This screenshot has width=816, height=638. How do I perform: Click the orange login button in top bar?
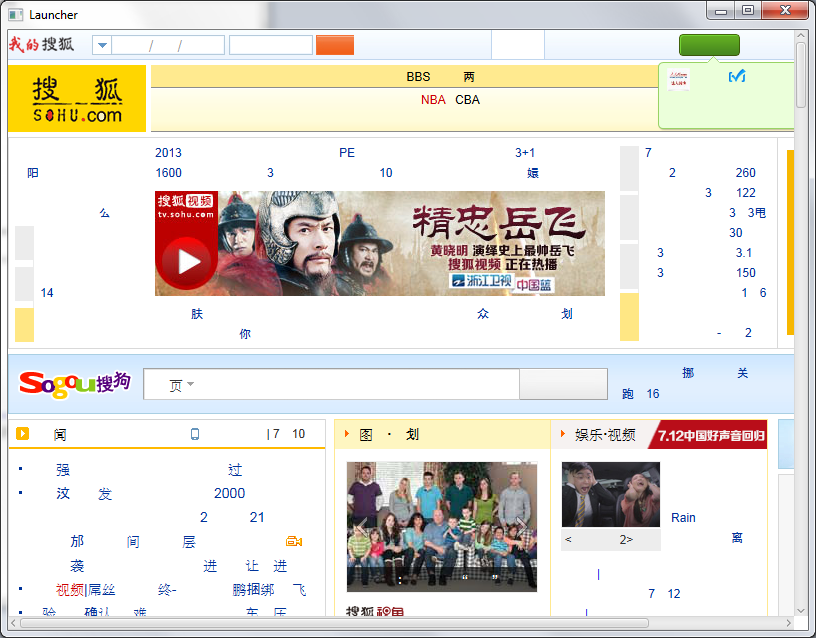pos(334,45)
